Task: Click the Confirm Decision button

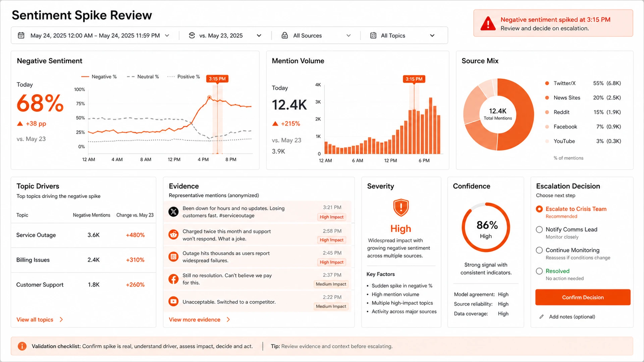Action: [x=583, y=297]
